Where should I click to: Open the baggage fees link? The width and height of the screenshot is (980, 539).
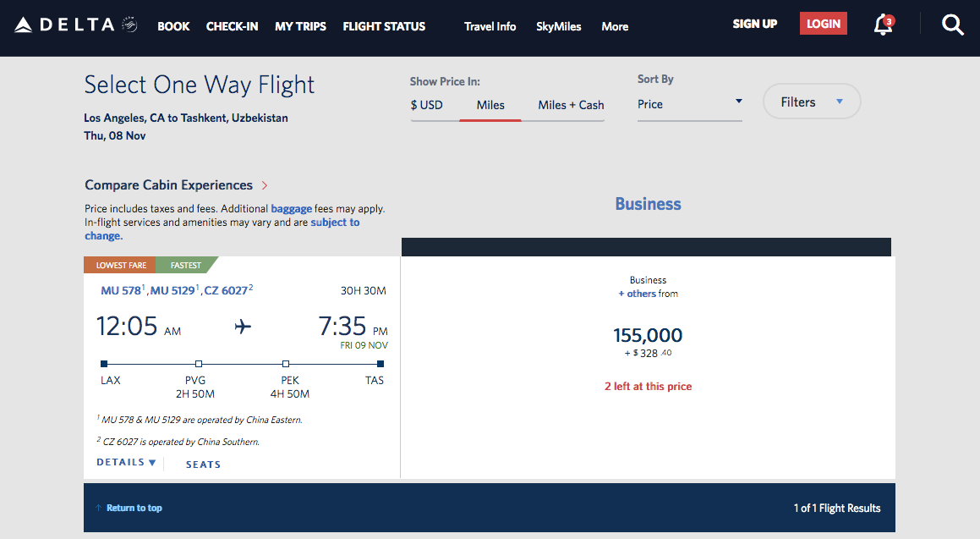pos(291,208)
